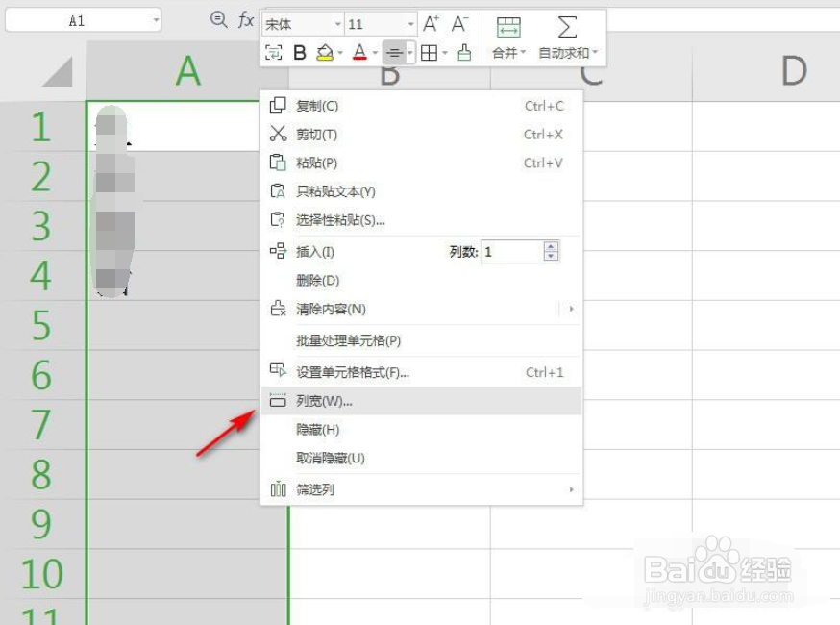Increase font size with the A+ icon
840x625 pixels.
431,22
